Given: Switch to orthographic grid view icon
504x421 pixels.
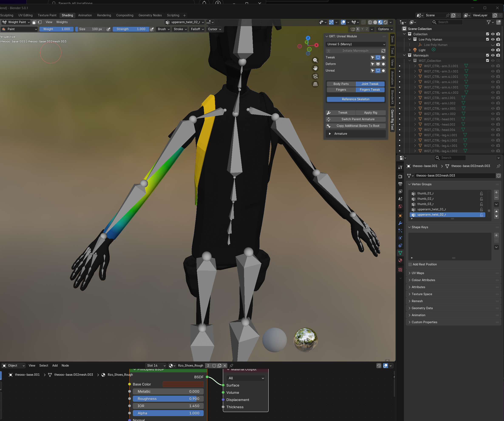Looking at the screenshot, I should 315,84.
